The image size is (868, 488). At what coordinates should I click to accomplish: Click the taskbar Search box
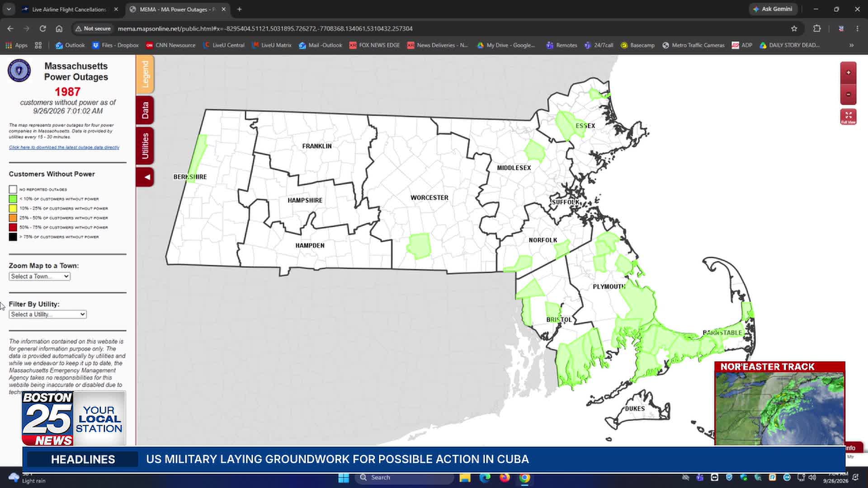(x=405, y=478)
